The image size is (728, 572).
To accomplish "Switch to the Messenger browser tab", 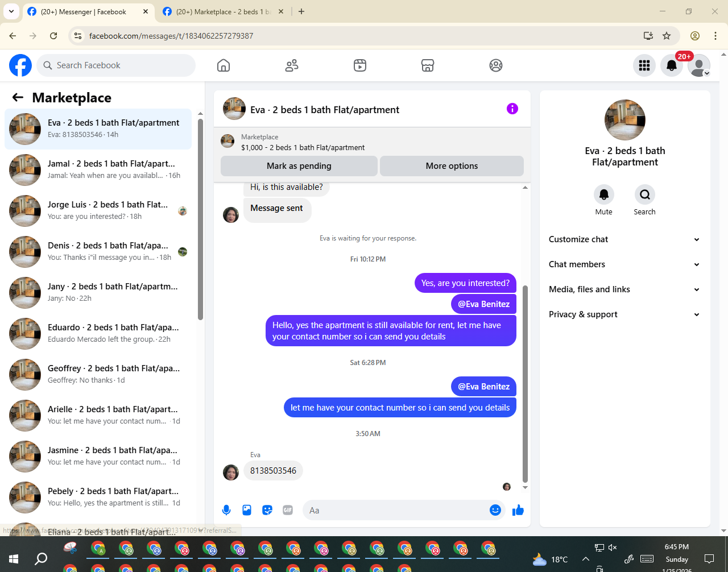I will (x=88, y=11).
